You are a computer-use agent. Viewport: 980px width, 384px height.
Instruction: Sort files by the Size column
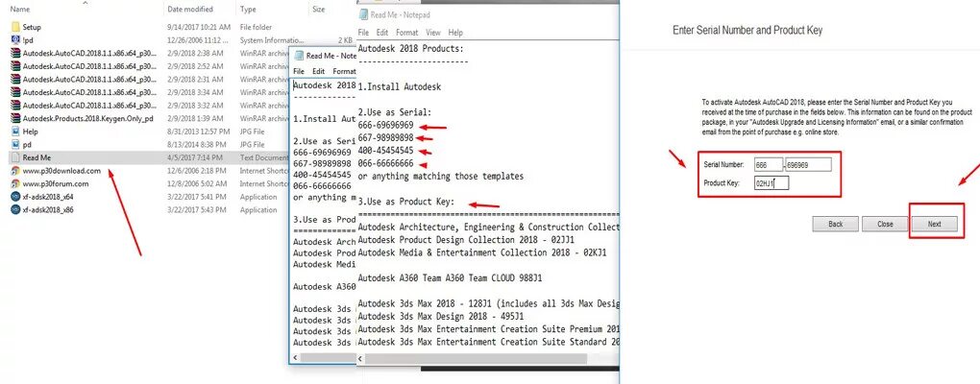click(x=319, y=10)
